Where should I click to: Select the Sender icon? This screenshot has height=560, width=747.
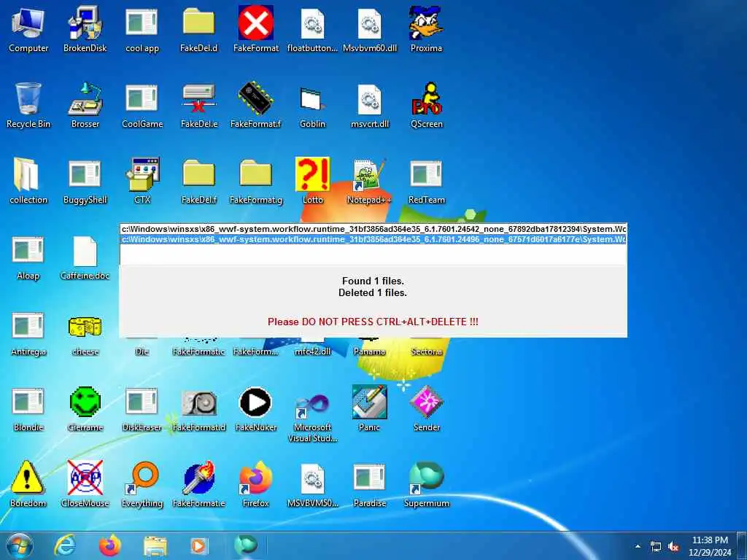pyautogui.click(x=426, y=408)
